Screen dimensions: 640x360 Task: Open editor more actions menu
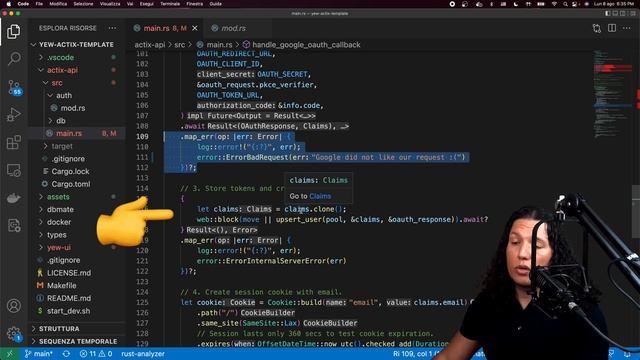point(627,28)
